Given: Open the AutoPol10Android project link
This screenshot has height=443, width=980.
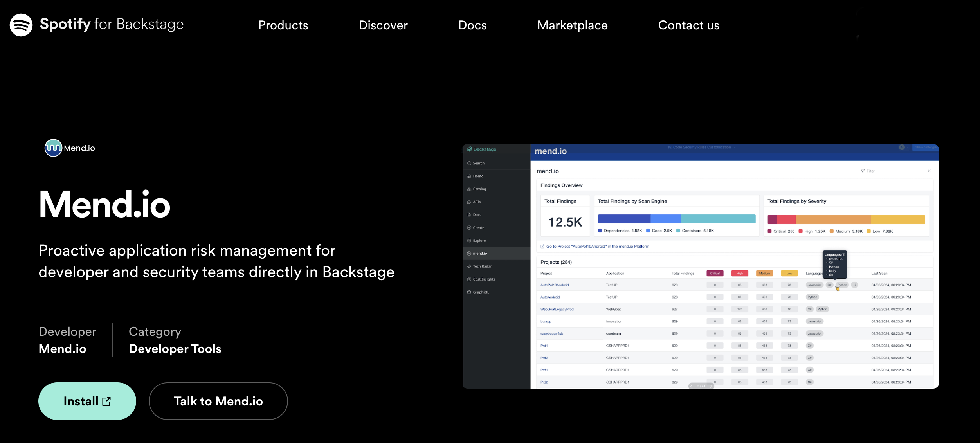Looking at the screenshot, I should [x=555, y=285].
